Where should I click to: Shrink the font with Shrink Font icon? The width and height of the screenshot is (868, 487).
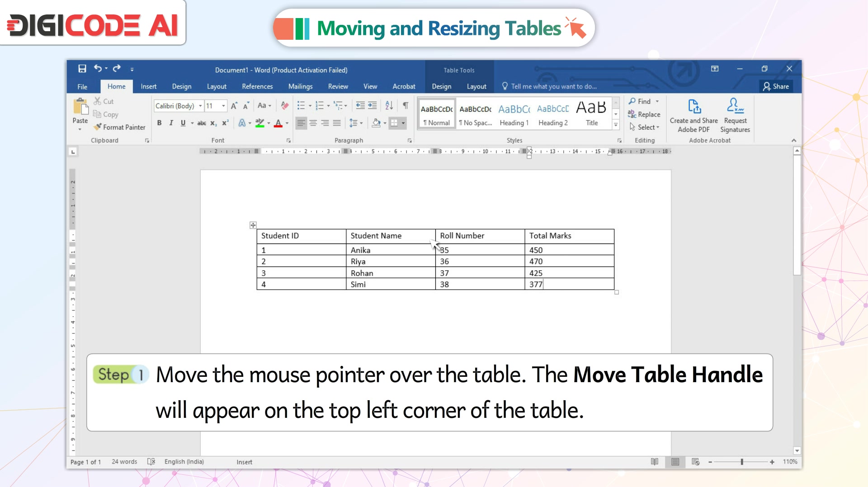click(x=246, y=106)
